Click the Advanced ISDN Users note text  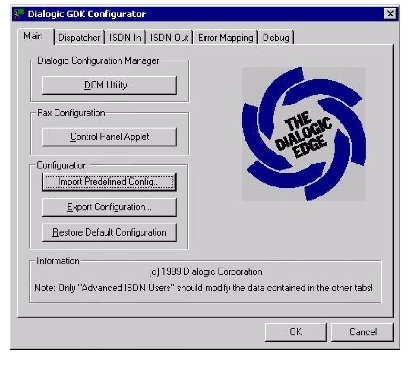(x=203, y=288)
